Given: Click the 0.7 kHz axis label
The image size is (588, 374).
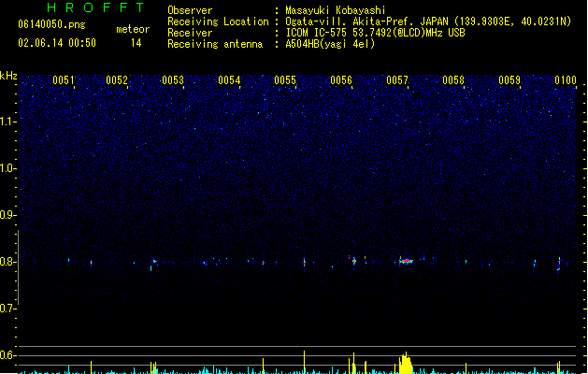Looking at the screenshot, I should point(7,309).
